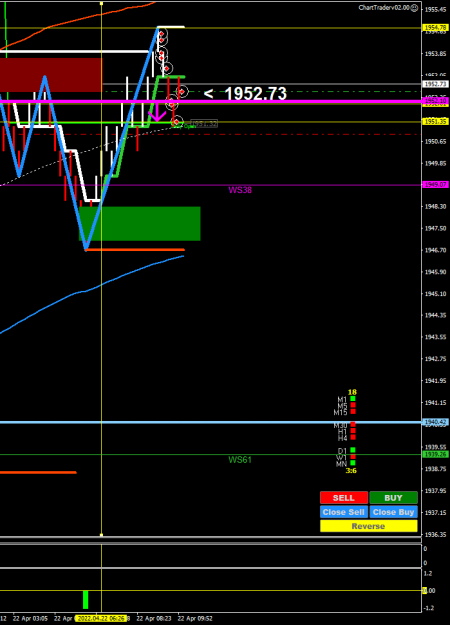Image resolution: width=450 pixels, height=625 pixels.
Task: Click the M1 green timeframe indicator square
Action: pos(353,398)
